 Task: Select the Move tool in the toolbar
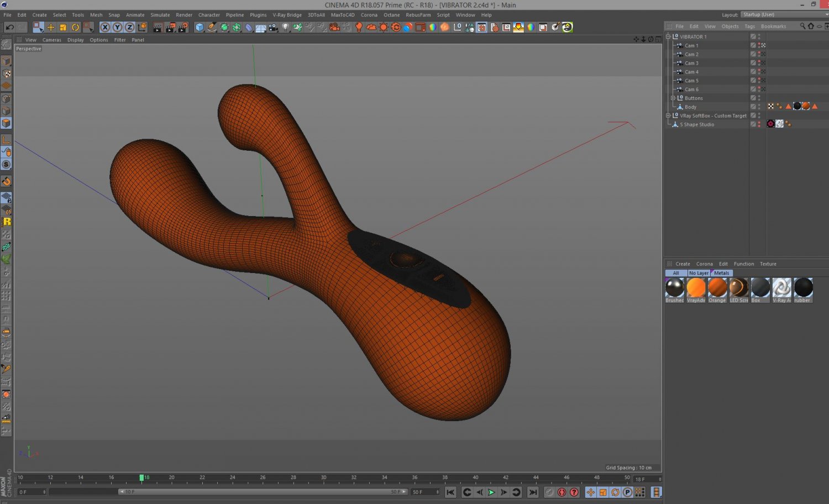click(x=51, y=27)
